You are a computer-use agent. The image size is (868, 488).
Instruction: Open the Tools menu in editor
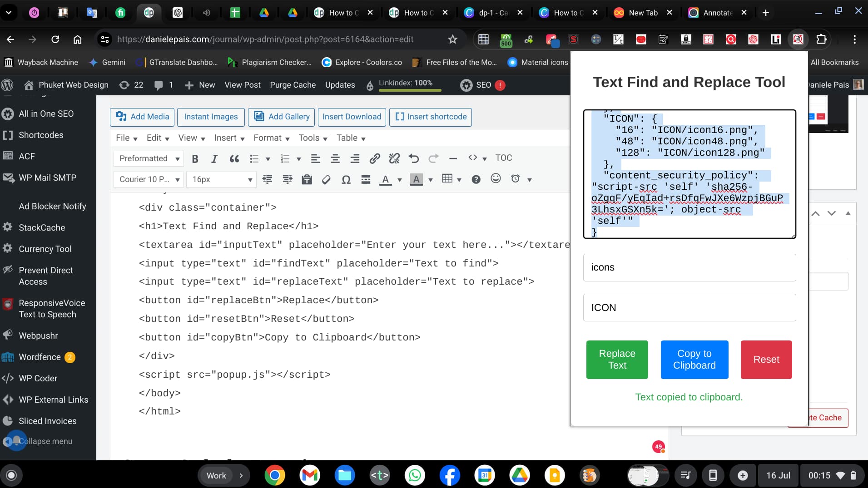(x=313, y=138)
